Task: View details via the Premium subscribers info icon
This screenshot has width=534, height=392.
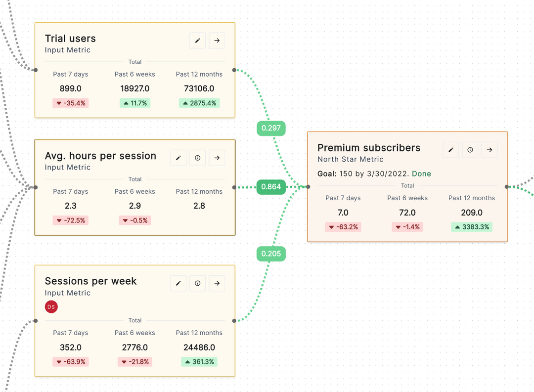Action: (470, 149)
